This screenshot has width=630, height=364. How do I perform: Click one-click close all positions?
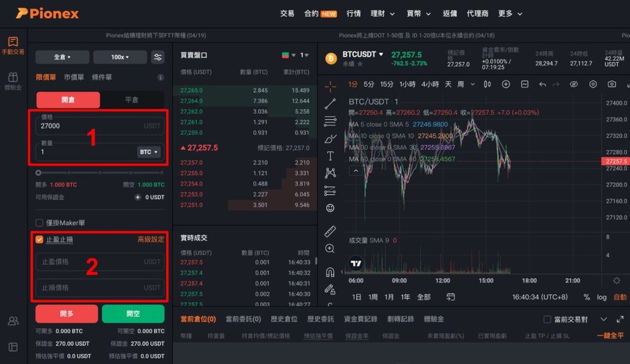tap(610, 336)
